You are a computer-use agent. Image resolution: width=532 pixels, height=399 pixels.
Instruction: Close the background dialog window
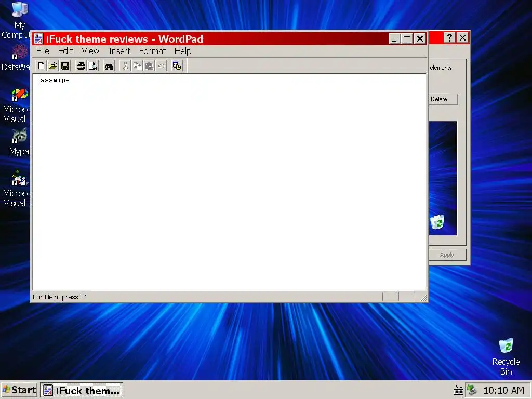[x=462, y=37]
